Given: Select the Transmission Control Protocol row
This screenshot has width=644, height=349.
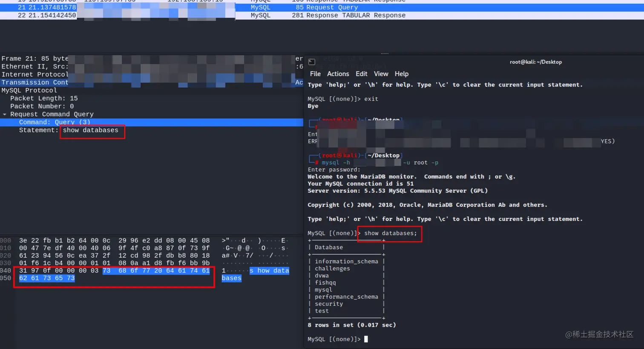Looking at the screenshot, I should 152,82.
